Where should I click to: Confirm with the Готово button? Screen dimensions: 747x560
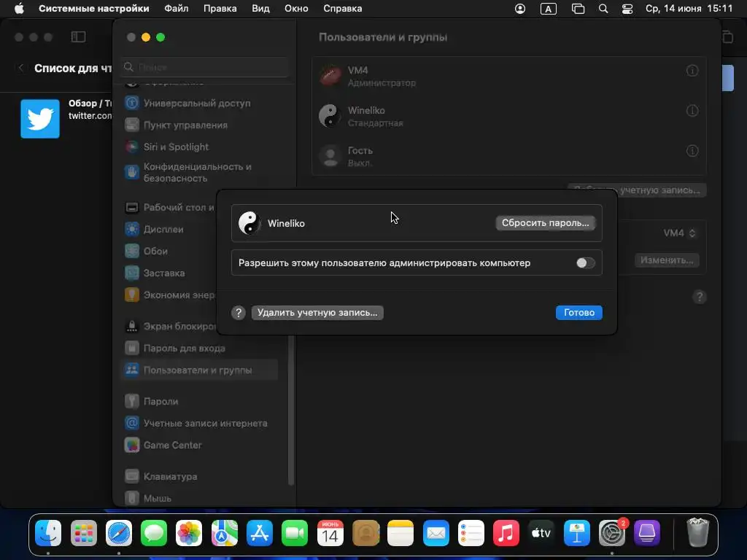coord(578,312)
